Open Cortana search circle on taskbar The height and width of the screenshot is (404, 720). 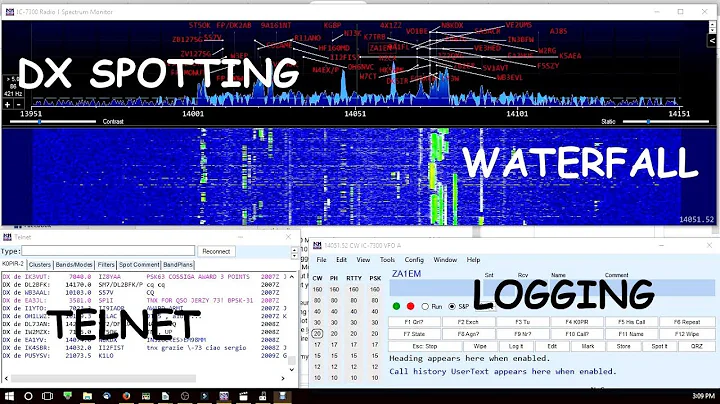pos(28,396)
